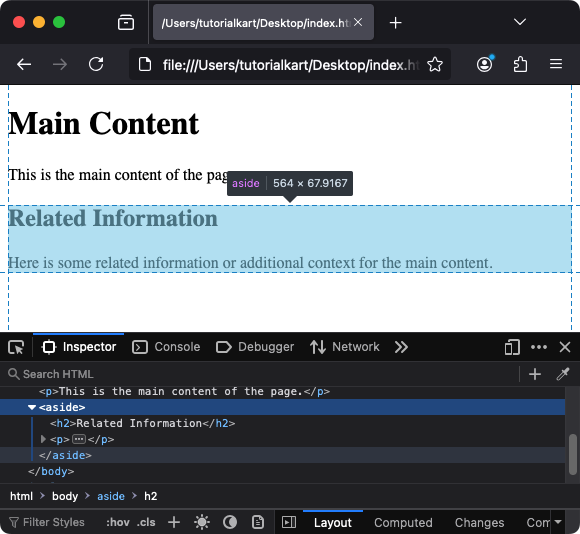Show more developer tools tabs
Screen dimensions: 580x534
401,347
